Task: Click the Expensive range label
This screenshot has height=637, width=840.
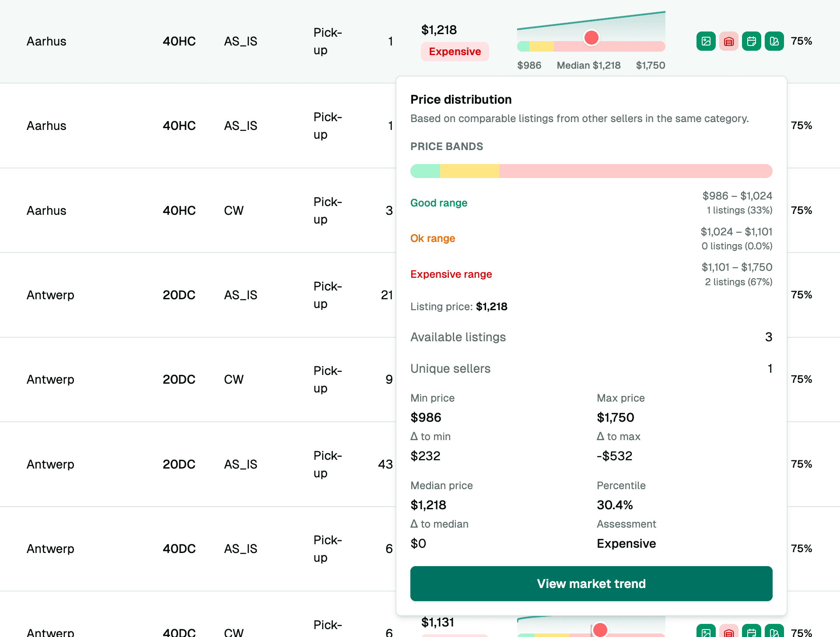Action: 451,274
